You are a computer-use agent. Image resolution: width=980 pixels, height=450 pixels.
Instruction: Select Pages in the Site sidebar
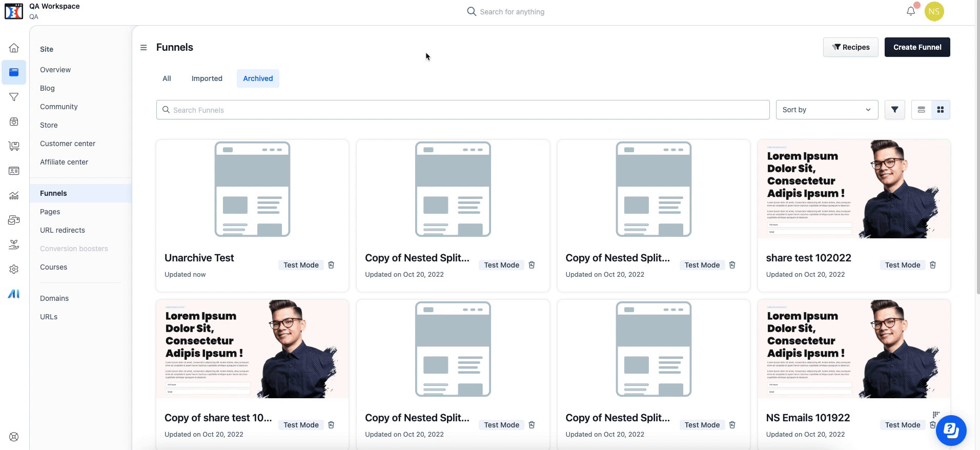50,212
